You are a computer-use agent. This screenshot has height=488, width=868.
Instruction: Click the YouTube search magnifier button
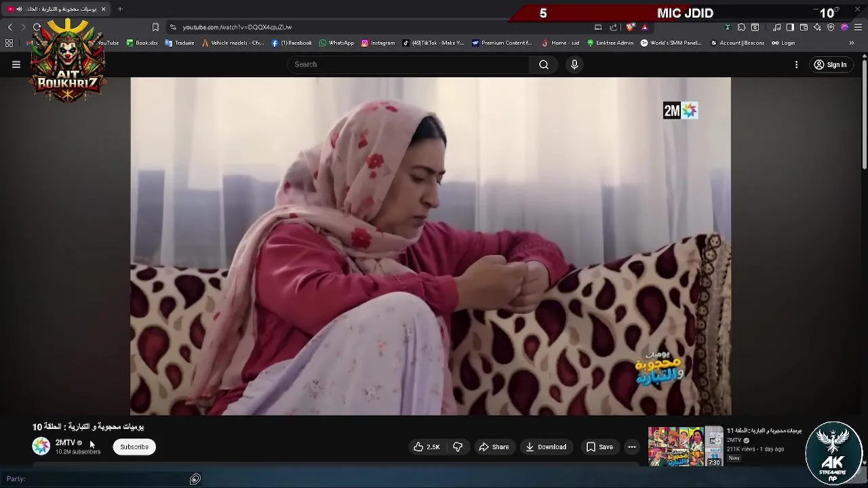pos(544,64)
